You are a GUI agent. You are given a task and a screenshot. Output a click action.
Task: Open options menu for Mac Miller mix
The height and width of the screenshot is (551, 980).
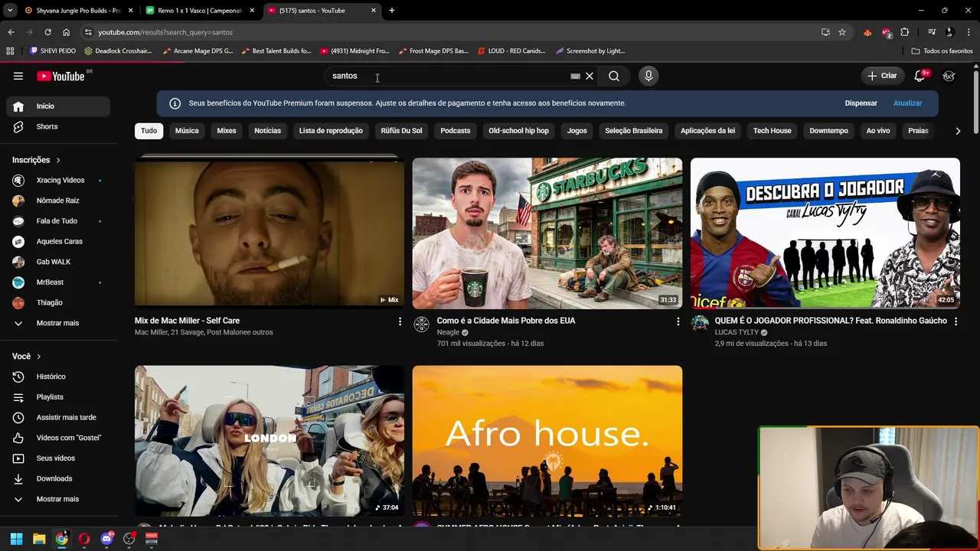click(400, 321)
